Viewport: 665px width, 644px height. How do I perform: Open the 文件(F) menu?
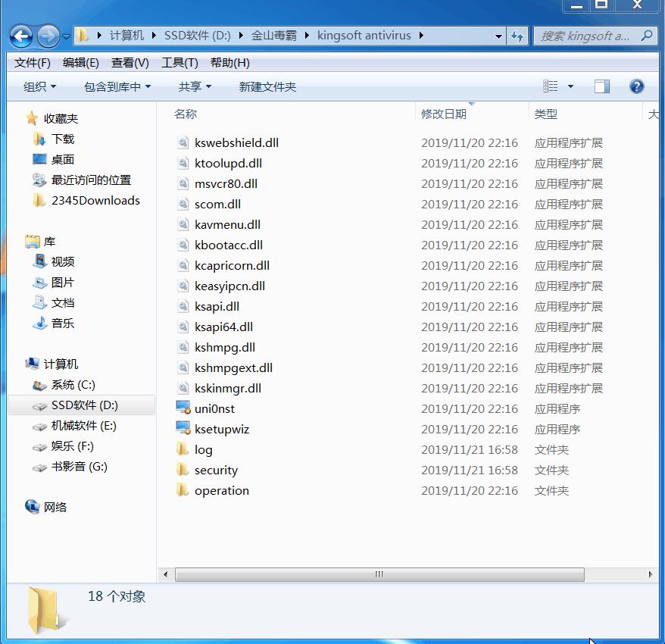coord(33,63)
